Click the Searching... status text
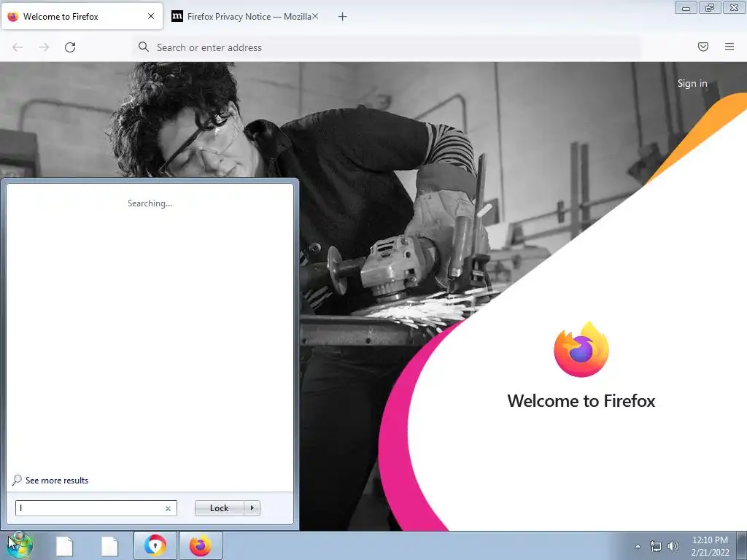The height and width of the screenshot is (560, 747). pos(150,203)
